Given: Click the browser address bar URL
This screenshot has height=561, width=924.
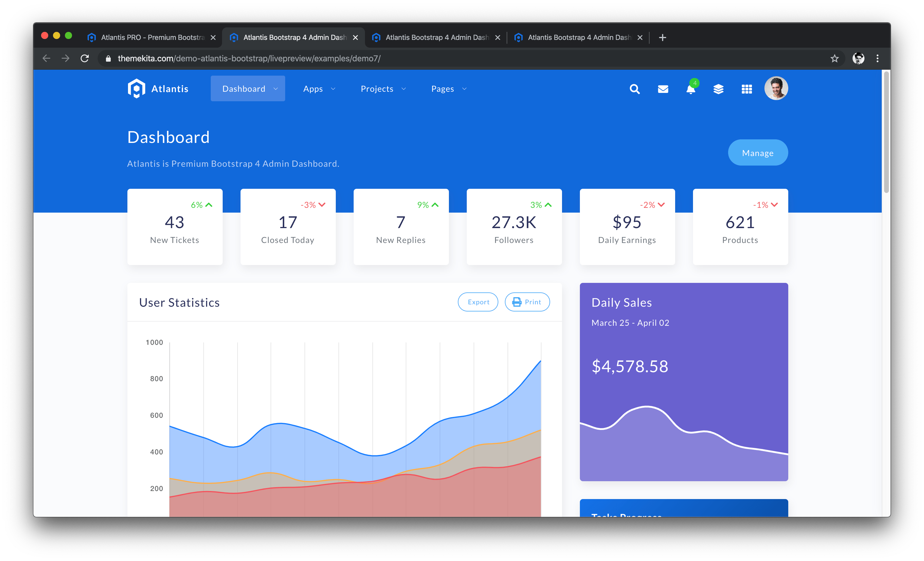Looking at the screenshot, I should click(x=249, y=58).
